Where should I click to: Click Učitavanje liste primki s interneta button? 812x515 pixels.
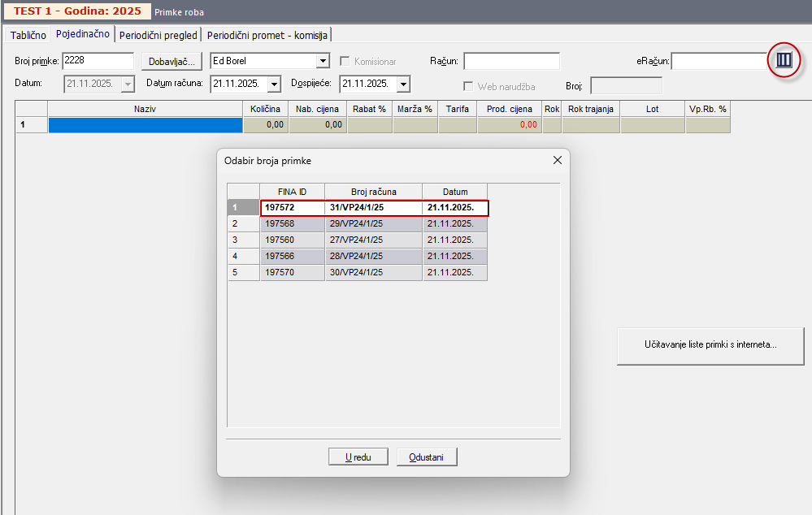pos(710,345)
